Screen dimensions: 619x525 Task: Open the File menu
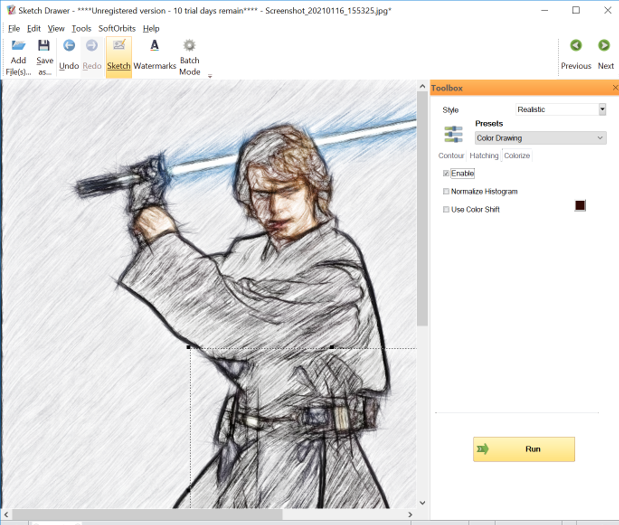click(x=14, y=28)
